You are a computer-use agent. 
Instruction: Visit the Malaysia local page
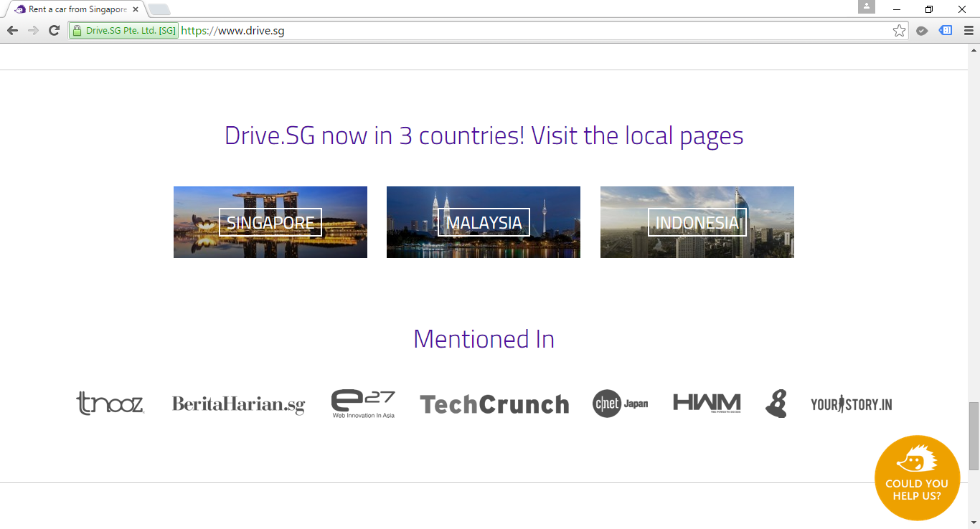(484, 222)
